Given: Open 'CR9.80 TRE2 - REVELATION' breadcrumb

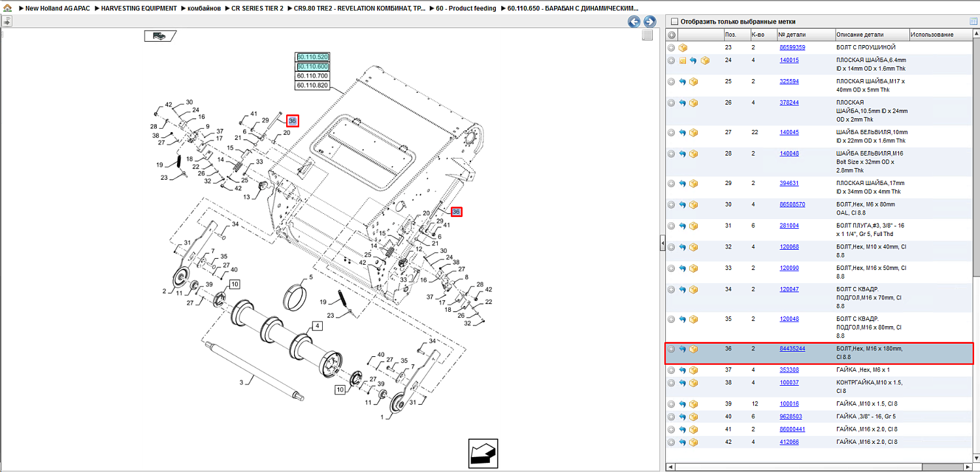Looking at the screenshot, I should coord(360,8).
